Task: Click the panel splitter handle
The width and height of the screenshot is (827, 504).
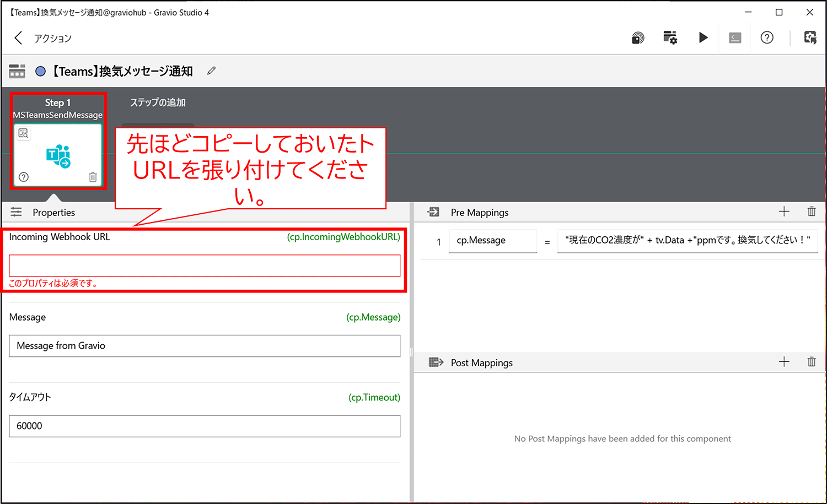Action: click(x=411, y=352)
